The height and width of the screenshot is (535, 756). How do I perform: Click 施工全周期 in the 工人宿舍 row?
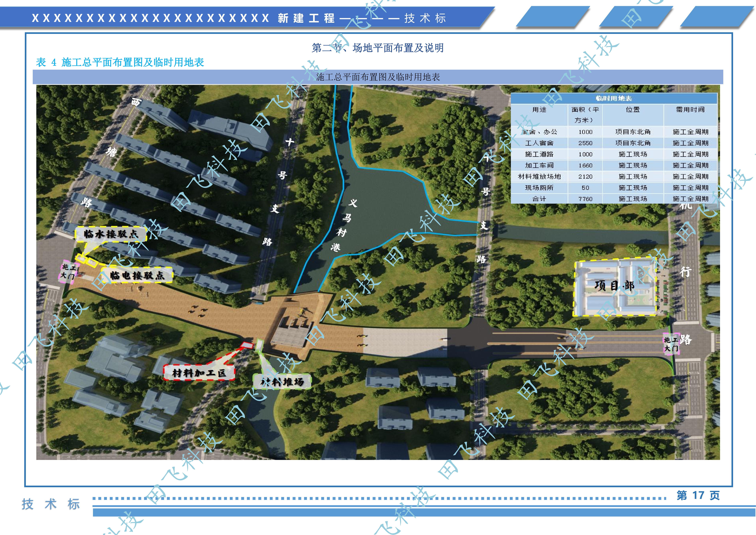coord(691,143)
